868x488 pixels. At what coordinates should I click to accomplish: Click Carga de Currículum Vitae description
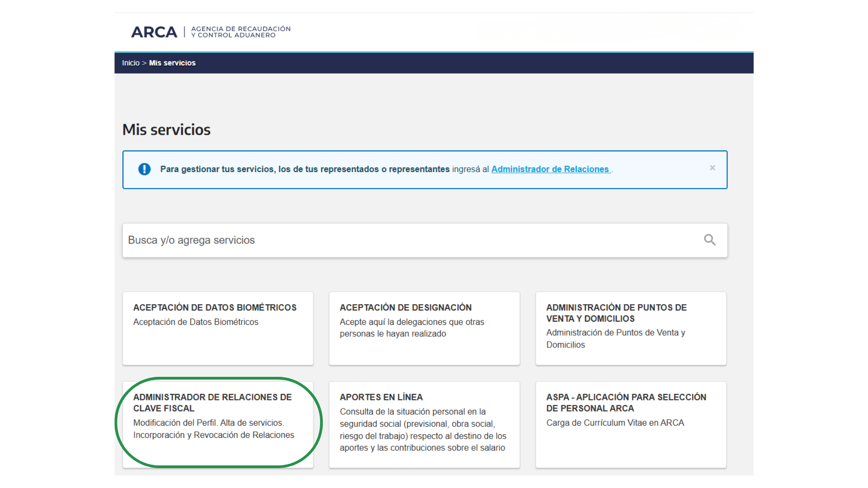(615, 423)
